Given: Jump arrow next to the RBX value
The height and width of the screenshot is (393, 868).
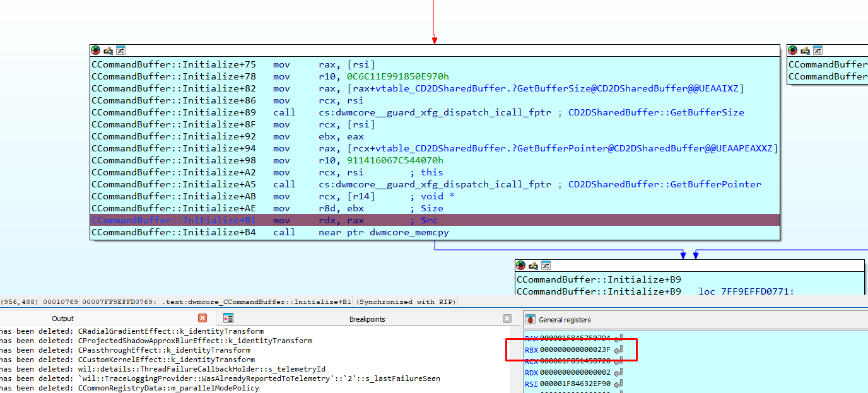Looking at the screenshot, I should (x=618, y=349).
